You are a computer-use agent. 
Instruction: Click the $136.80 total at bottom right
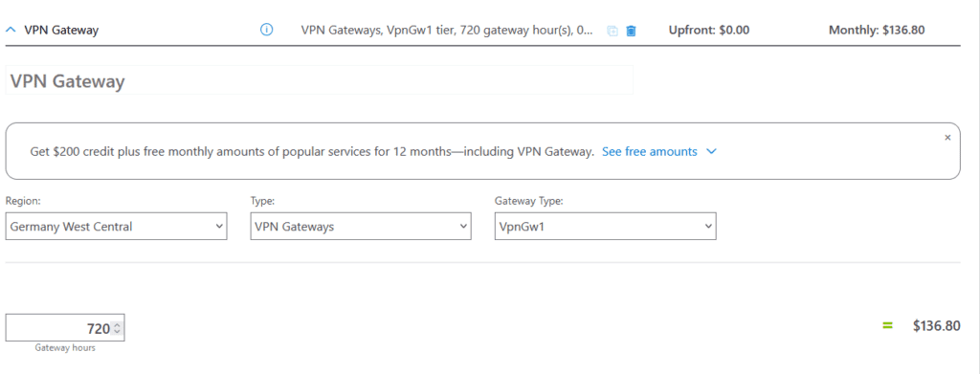click(x=936, y=326)
